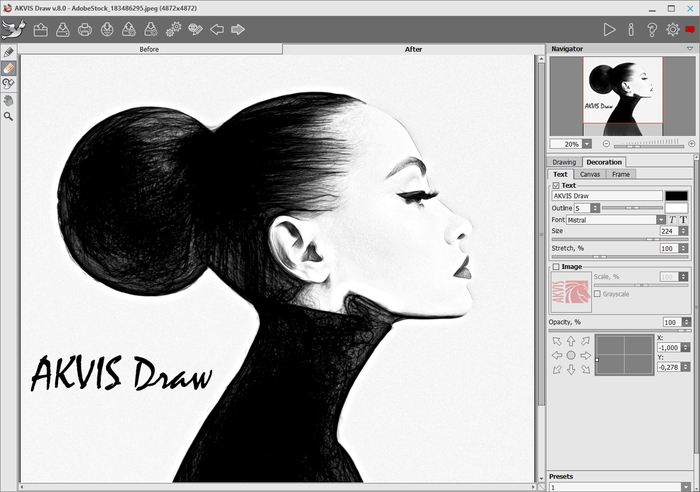Open the white outline color swatch
Screen dimensions: 700x492
click(x=676, y=208)
